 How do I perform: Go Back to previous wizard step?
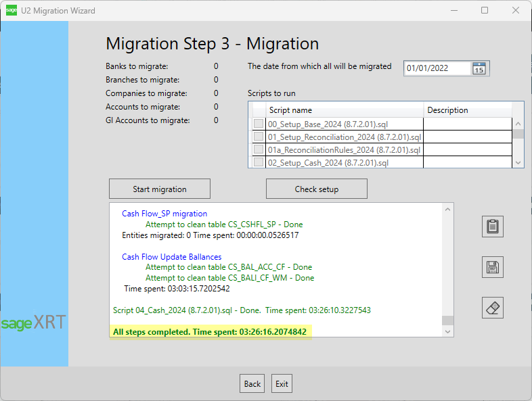(252, 383)
